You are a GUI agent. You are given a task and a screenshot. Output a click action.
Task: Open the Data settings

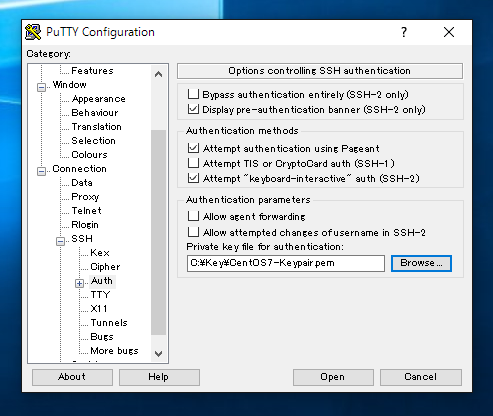coord(82,183)
